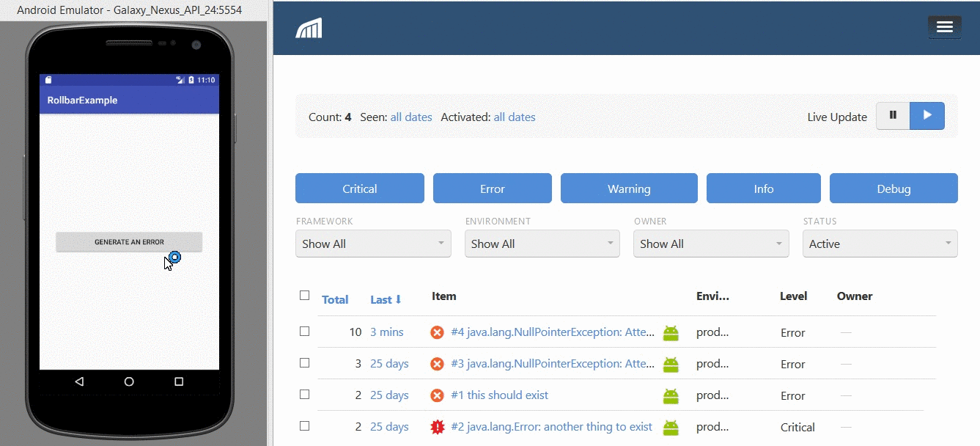Tap the 11:10 clock in phone status bar
The width and height of the screenshot is (980, 446).
[x=207, y=79]
